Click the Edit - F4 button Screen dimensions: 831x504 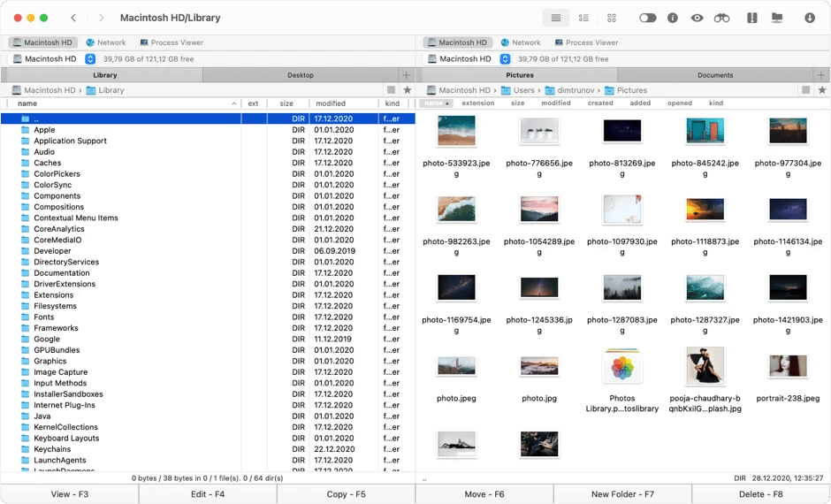[x=208, y=494]
